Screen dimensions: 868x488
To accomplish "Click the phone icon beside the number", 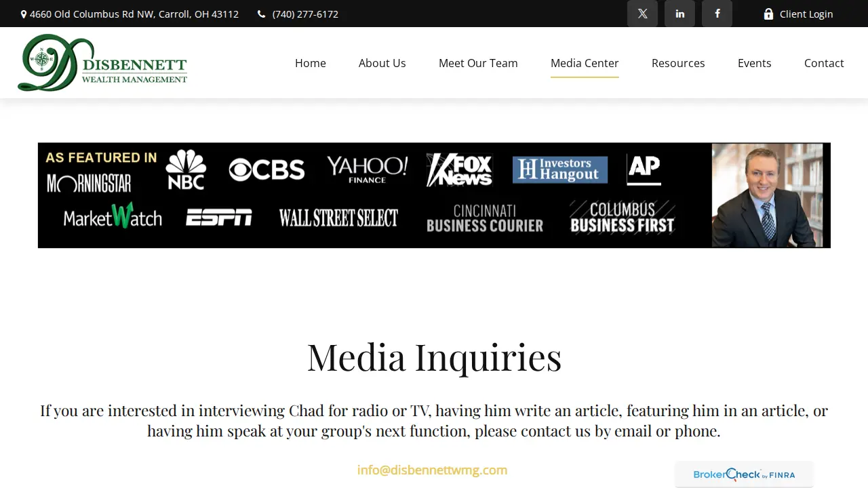I will pos(261,14).
